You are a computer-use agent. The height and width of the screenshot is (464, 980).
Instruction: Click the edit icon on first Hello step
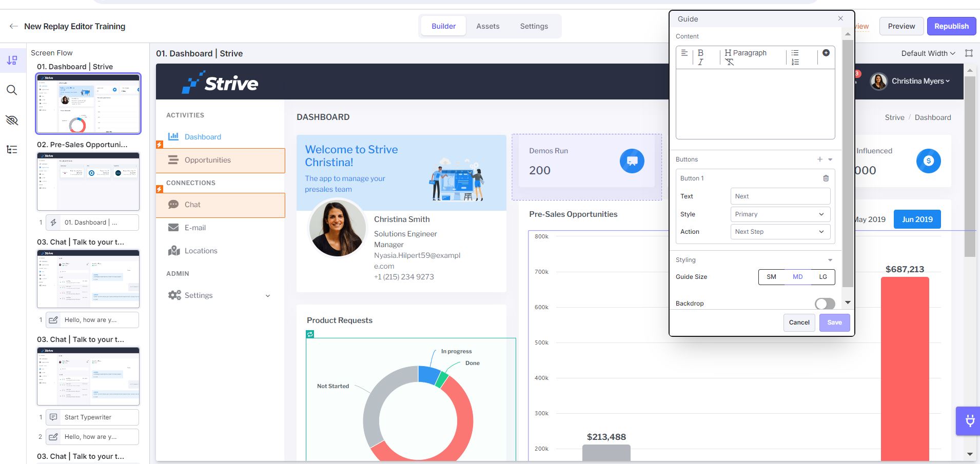tap(53, 320)
